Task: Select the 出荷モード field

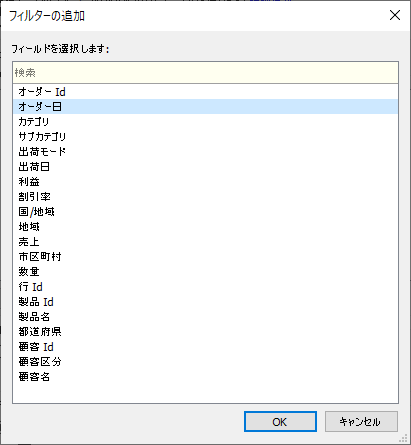Action: click(205, 152)
